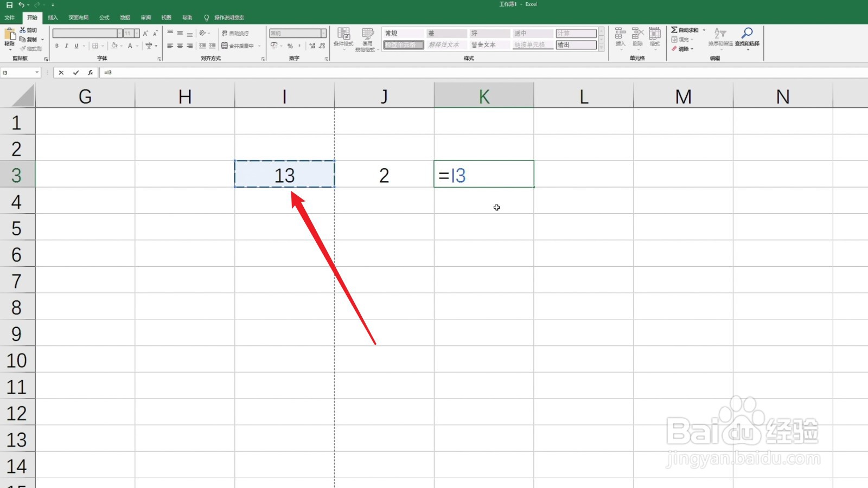
Task: Click the fill color bucket icon
Action: (x=114, y=46)
